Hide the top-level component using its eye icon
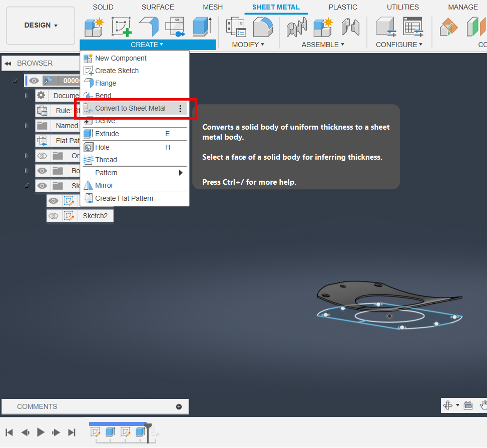The width and height of the screenshot is (487, 448). pos(33,80)
